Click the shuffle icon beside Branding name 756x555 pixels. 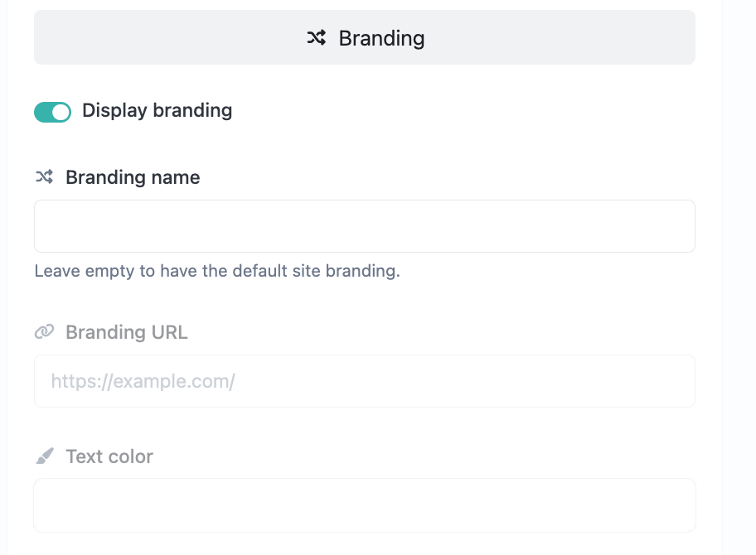point(44,177)
